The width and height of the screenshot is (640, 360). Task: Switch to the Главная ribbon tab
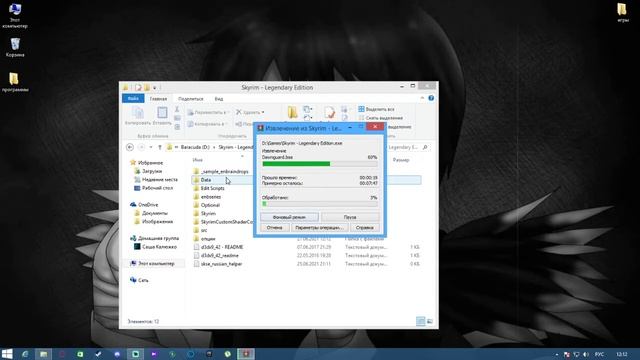pyautogui.click(x=158, y=99)
